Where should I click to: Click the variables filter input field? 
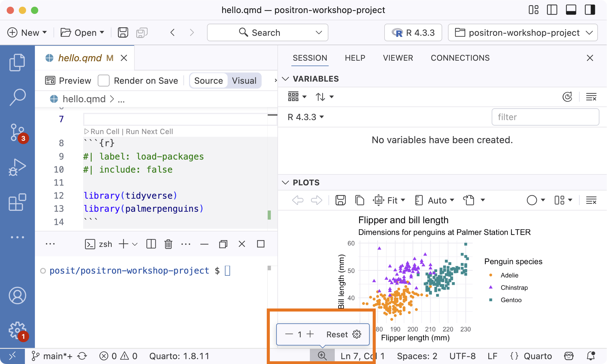[545, 117]
